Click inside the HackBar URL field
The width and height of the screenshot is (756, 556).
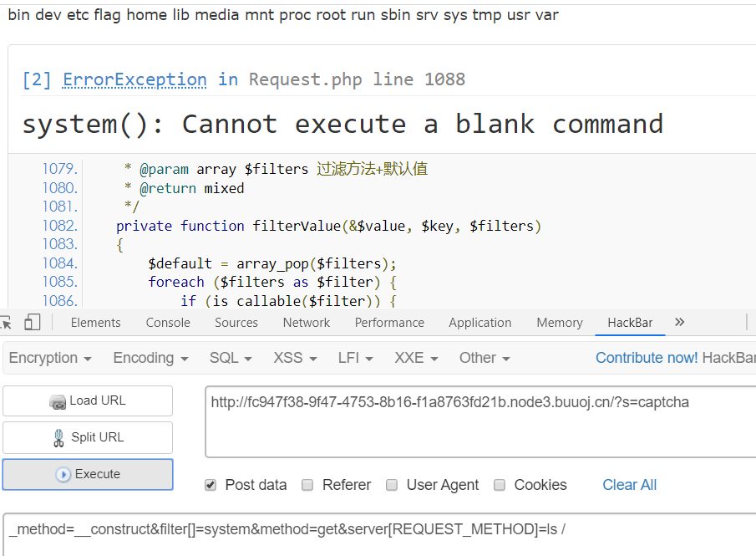coord(480,422)
